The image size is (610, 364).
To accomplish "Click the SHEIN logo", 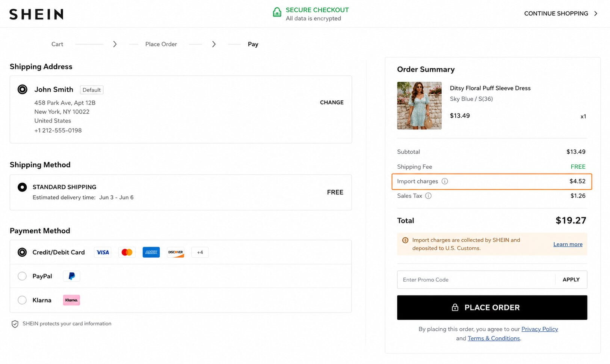I will [36, 14].
